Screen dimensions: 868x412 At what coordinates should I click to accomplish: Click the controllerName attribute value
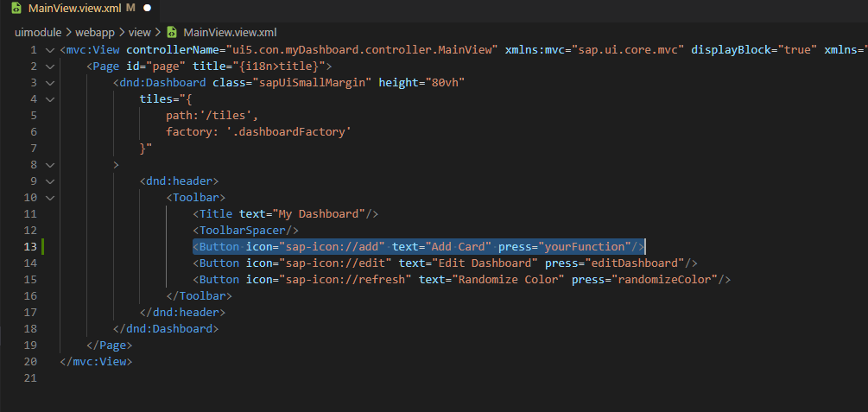pyautogui.click(x=362, y=50)
